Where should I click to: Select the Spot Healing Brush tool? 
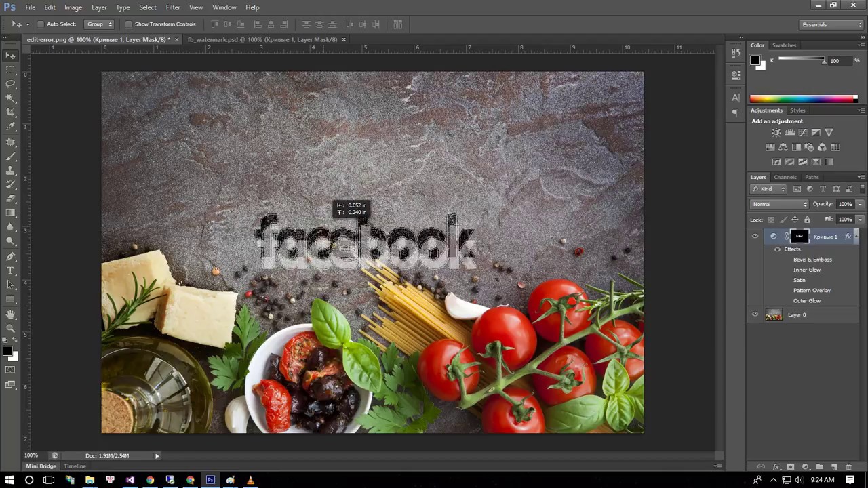point(11,142)
